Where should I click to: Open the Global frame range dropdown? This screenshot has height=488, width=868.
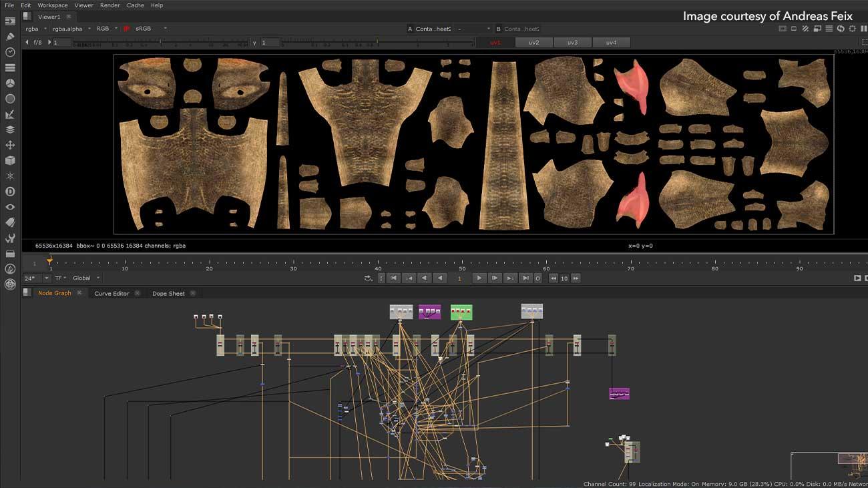click(87, 278)
